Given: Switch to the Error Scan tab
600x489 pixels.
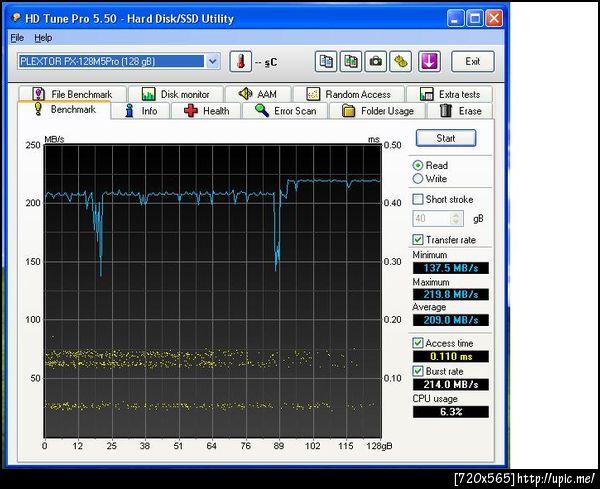Looking at the screenshot, I should (286, 111).
